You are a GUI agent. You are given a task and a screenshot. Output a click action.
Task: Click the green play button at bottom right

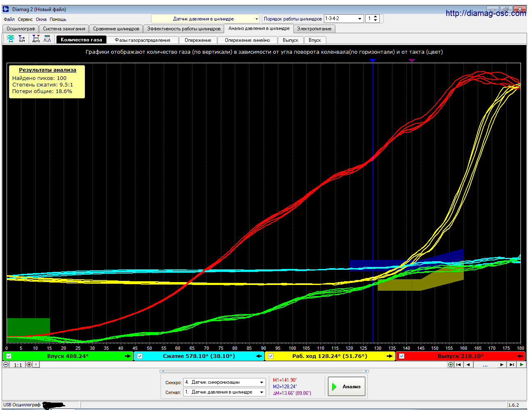pyautogui.click(x=521, y=364)
